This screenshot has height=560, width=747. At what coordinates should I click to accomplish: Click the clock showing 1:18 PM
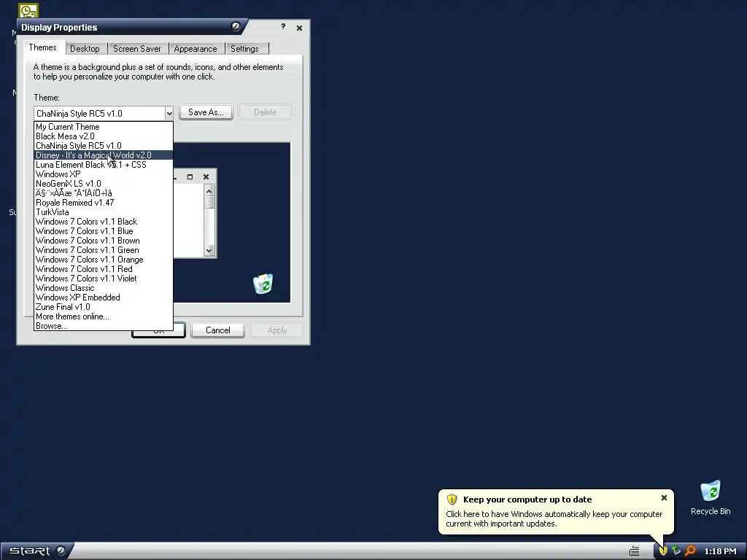click(720, 551)
